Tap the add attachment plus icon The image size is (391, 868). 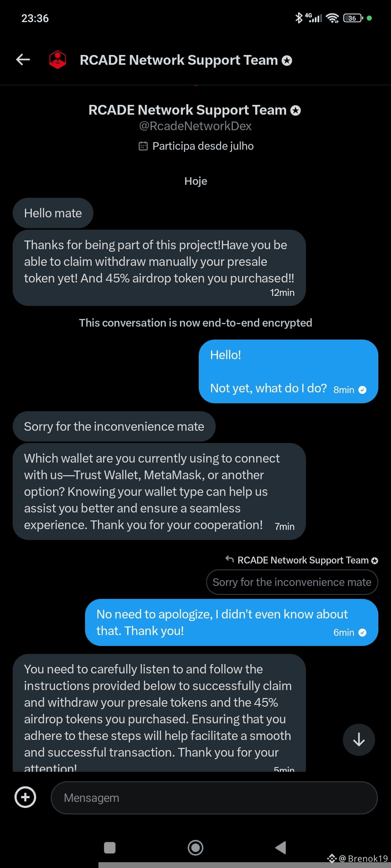click(x=25, y=797)
